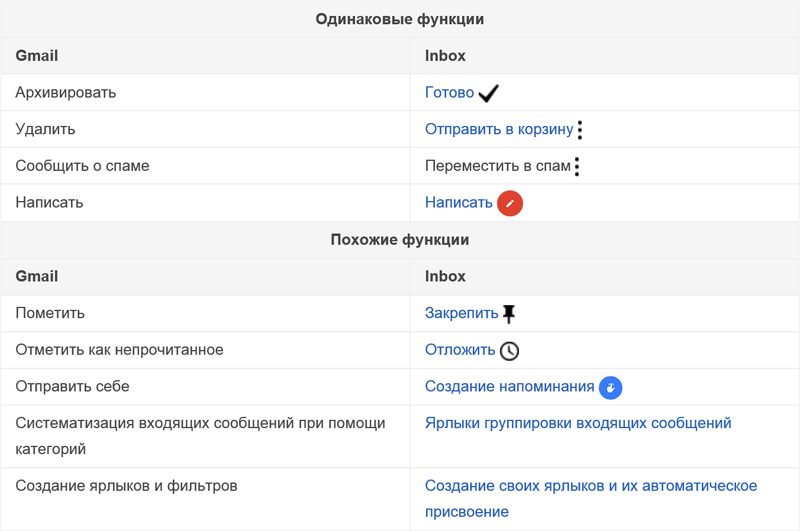Click the Переместить в спам text
This screenshot has height=531, width=800.
(x=498, y=166)
